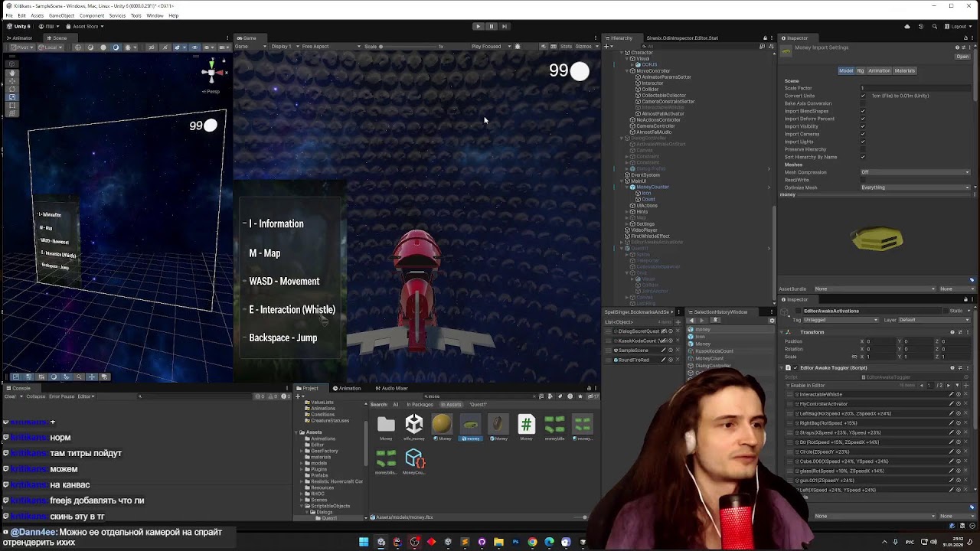Select EventSystem in the Hierarchy
This screenshot has height=551, width=980.
pyautogui.click(x=645, y=174)
